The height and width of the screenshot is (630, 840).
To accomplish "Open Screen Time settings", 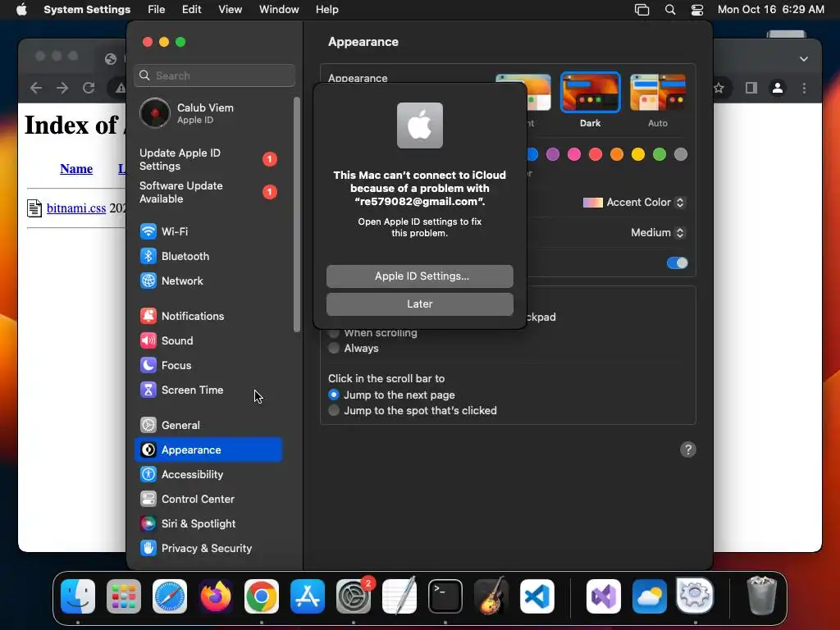I will click(208, 390).
